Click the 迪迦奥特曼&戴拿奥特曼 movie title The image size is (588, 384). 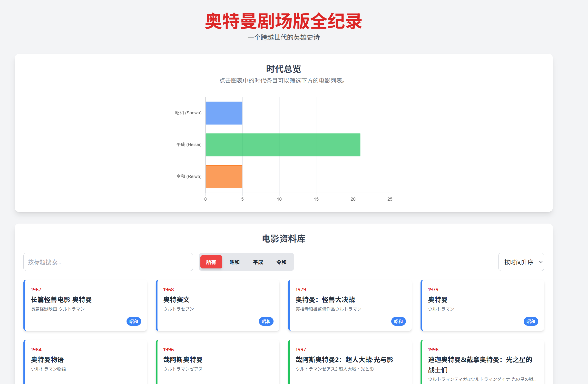(480, 364)
